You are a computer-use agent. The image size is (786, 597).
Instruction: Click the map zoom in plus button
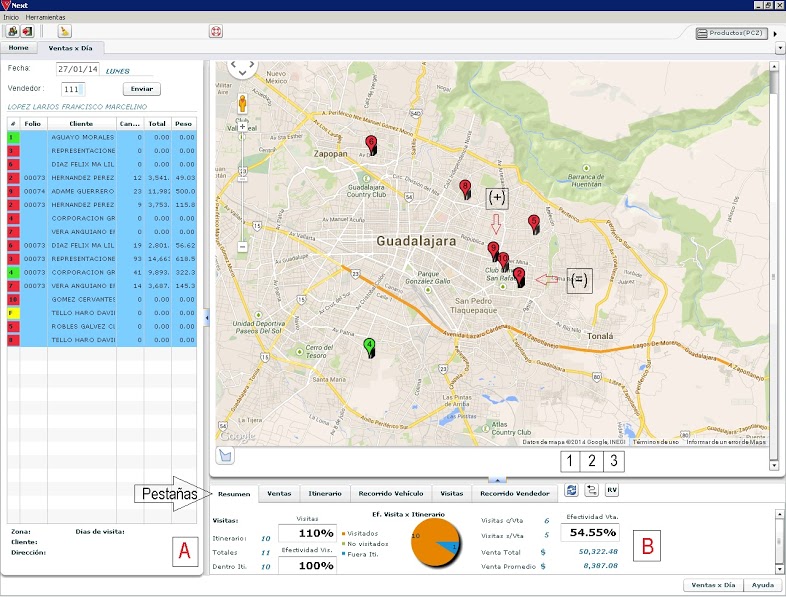242,127
